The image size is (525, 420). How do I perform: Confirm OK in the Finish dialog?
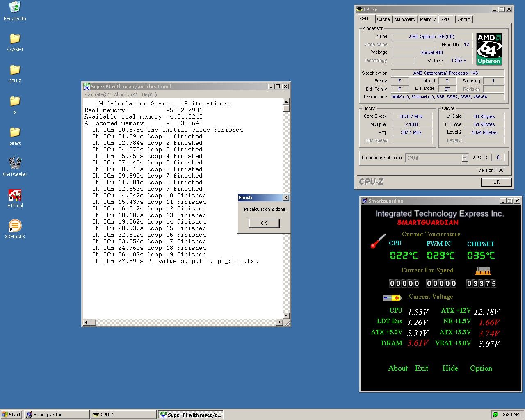click(264, 223)
